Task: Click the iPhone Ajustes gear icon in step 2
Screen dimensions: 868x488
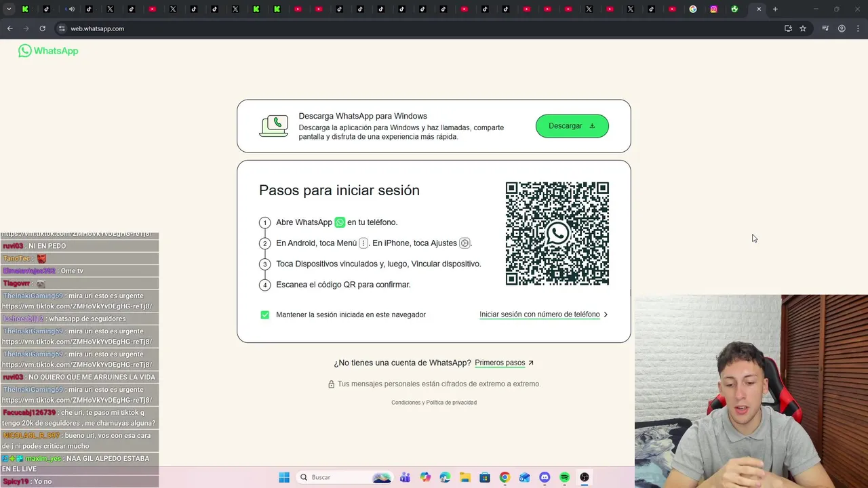Action: [x=465, y=243]
